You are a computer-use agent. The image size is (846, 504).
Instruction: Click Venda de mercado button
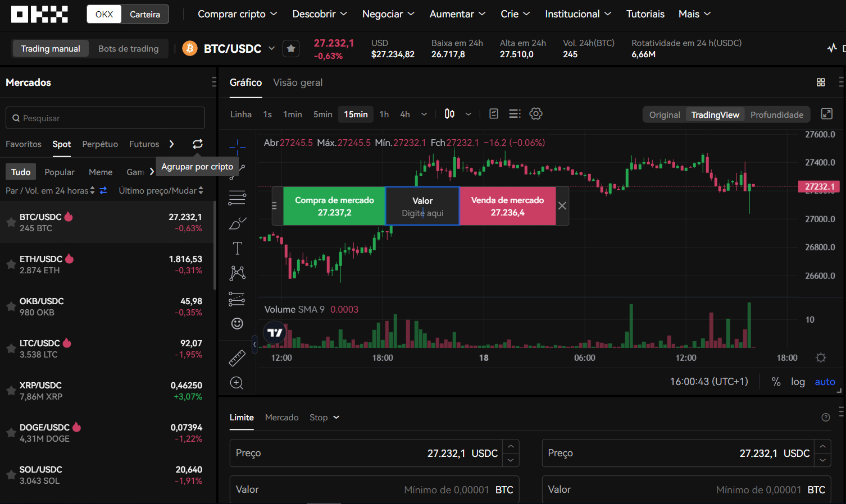(x=507, y=206)
